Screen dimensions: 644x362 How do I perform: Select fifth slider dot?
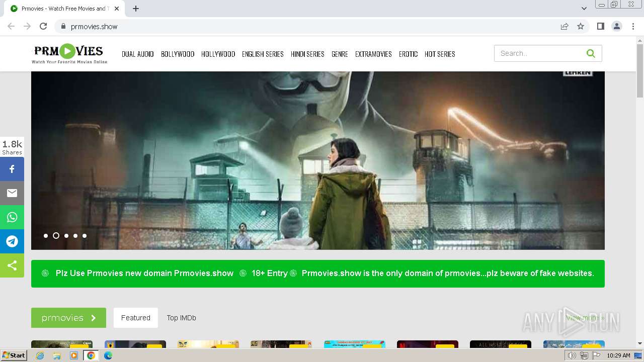pos(85,235)
